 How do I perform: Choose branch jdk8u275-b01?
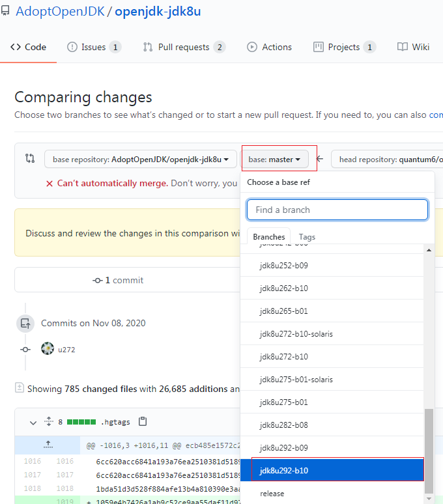coord(332,402)
